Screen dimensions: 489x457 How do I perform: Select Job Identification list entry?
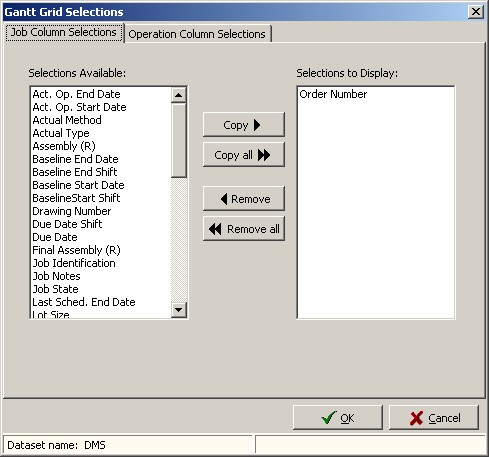[x=74, y=263]
